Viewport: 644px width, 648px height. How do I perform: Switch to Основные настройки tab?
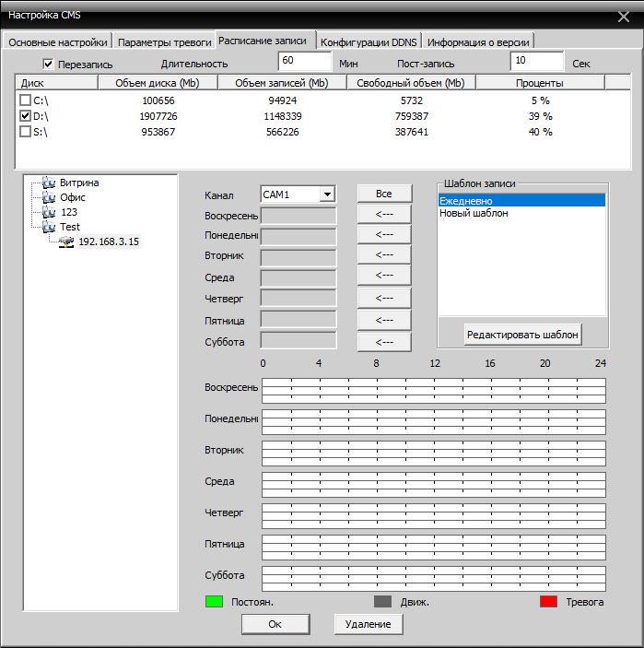click(x=57, y=42)
